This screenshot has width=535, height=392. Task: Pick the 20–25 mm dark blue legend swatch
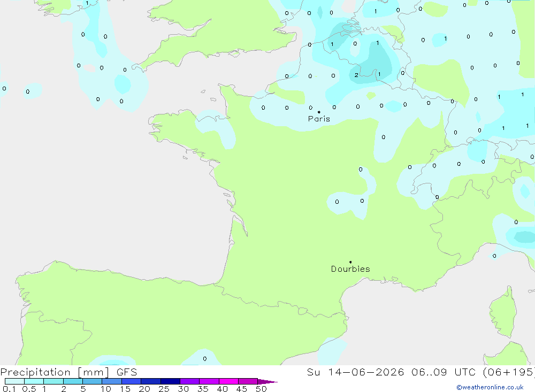(x=151, y=381)
